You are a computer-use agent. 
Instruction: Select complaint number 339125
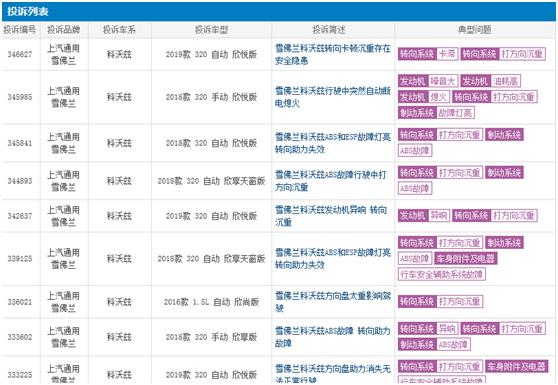(x=20, y=259)
